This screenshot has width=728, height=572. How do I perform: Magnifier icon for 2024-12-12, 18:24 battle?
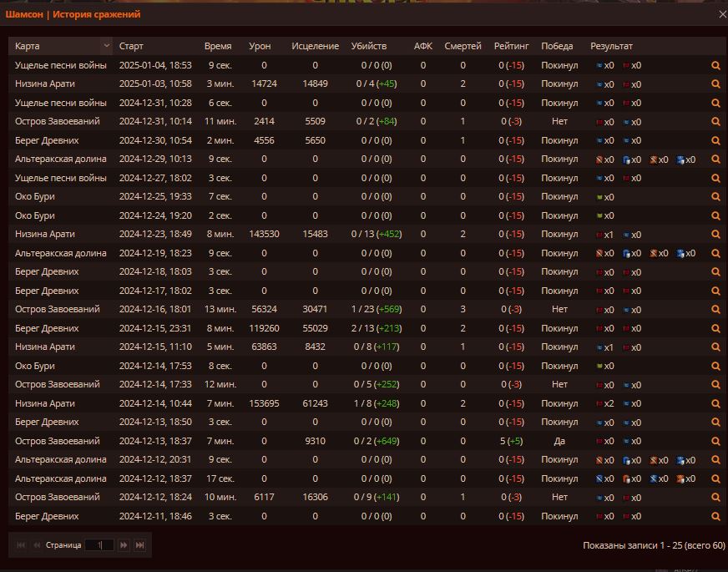(715, 498)
